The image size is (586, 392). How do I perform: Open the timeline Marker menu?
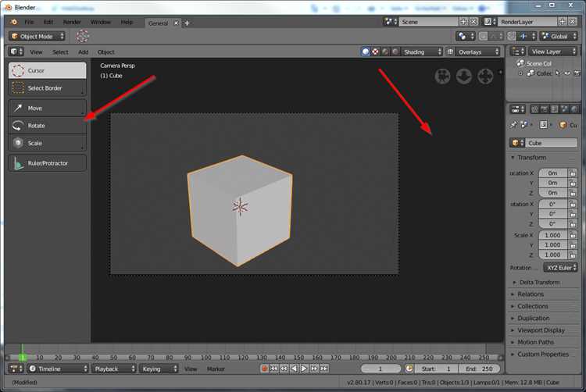(x=216, y=369)
